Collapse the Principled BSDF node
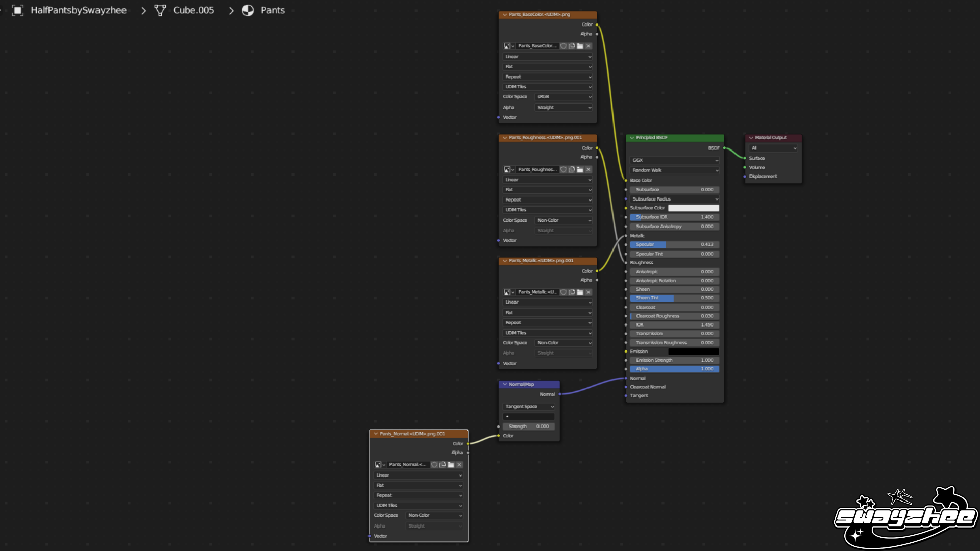This screenshot has height=551, width=980. point(632,138)
